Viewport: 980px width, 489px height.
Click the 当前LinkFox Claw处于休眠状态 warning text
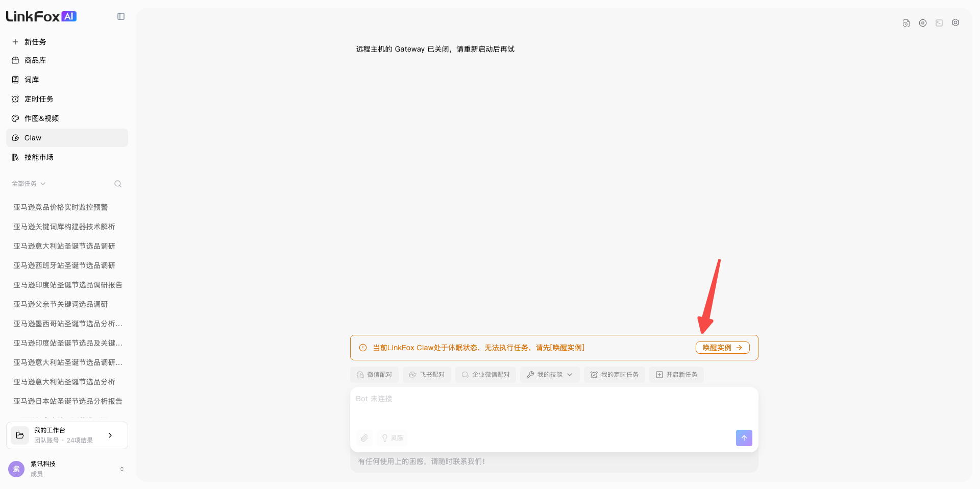pyautogui.click(x=479, y=348)
